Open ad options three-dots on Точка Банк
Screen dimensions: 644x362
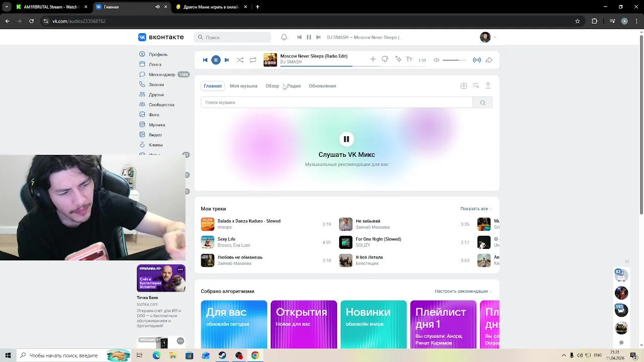(x=181, y=269)
